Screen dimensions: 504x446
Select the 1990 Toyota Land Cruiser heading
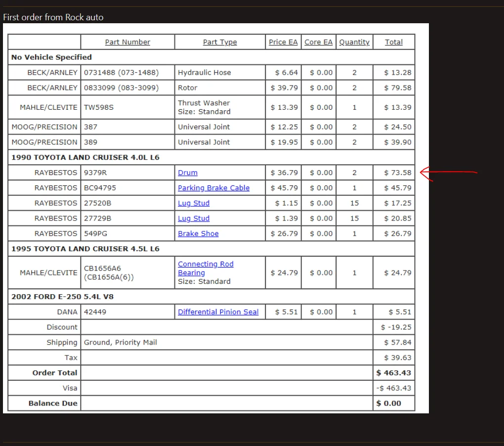point(85,158)
